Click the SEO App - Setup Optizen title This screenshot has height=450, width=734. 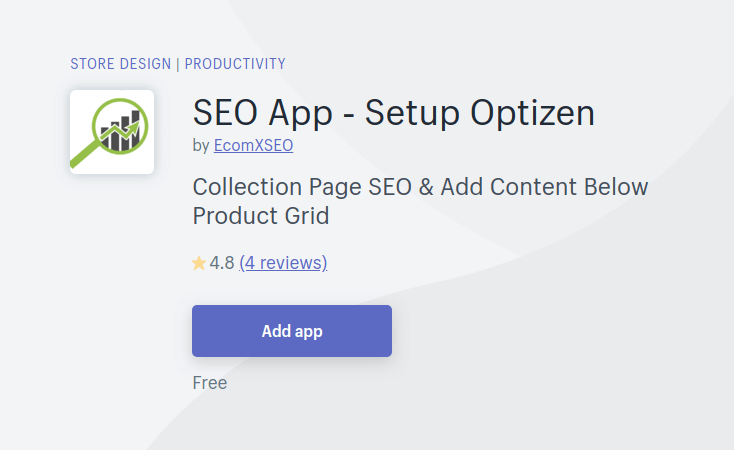(394, 113)
